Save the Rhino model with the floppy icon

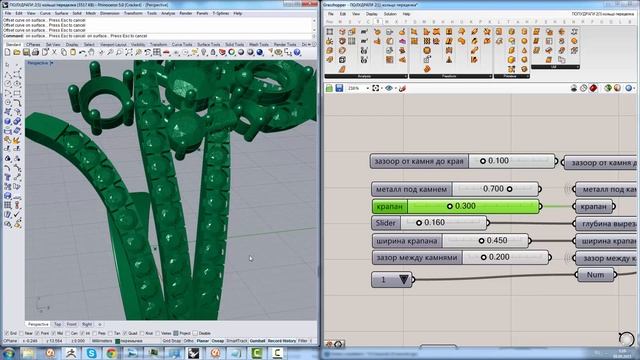26,52
